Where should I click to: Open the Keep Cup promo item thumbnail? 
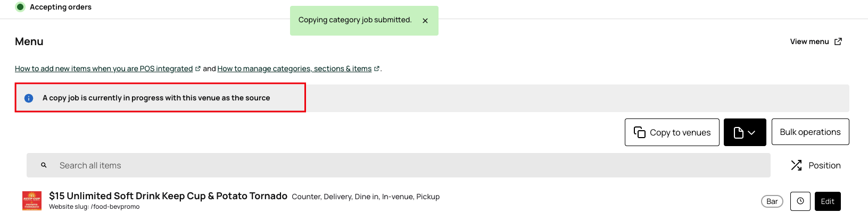click(32, 201)
